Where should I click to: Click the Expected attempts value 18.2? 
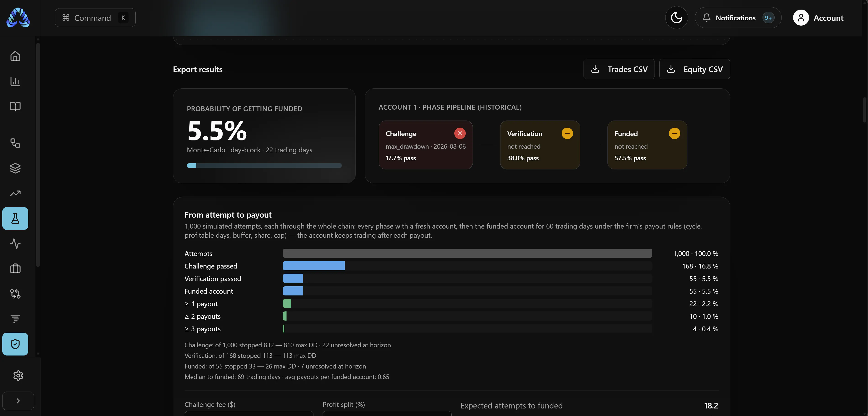[711, 405]
